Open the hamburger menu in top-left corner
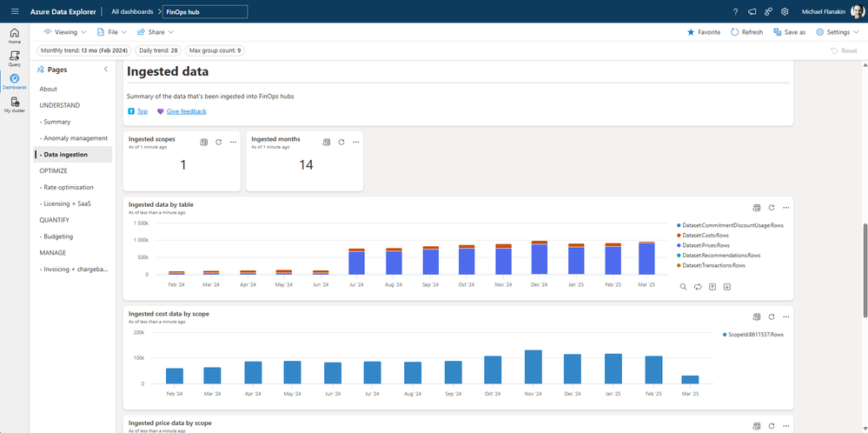868x433 pixels. [x=15, y=11]
